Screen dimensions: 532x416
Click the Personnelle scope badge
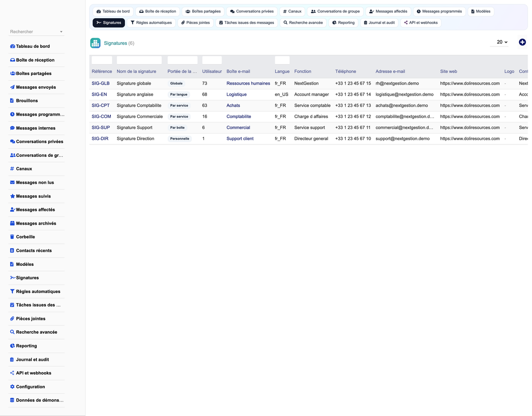(180, 139)
